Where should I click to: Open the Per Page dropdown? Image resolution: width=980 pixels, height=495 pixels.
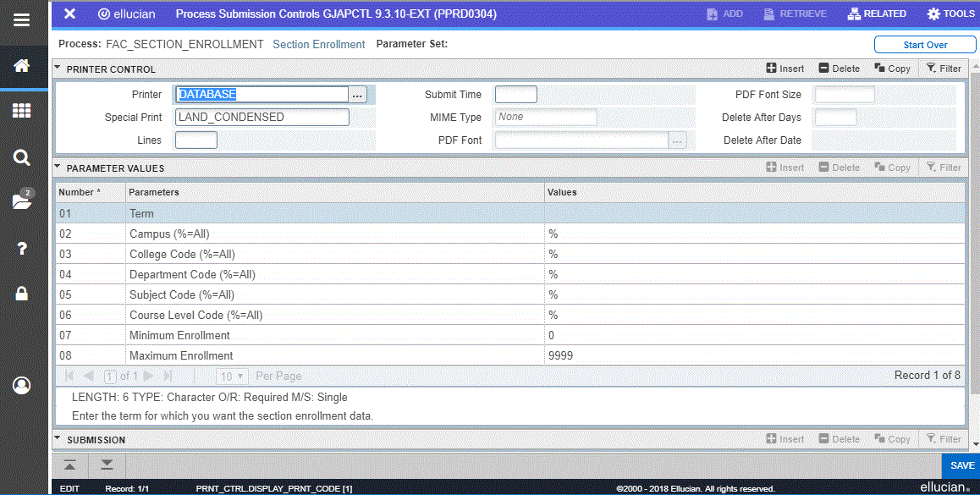click(x=231, y=376)
